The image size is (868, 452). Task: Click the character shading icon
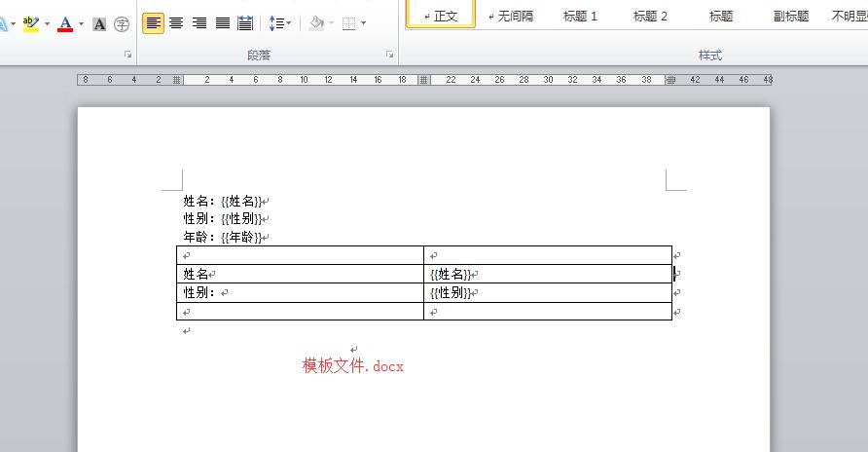(99, 23)
